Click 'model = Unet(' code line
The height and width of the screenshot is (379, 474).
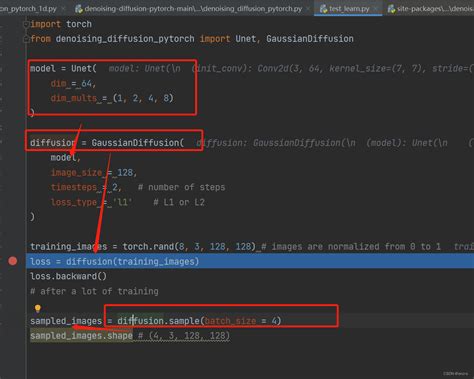pyautogui.click(x=63, y=69)
